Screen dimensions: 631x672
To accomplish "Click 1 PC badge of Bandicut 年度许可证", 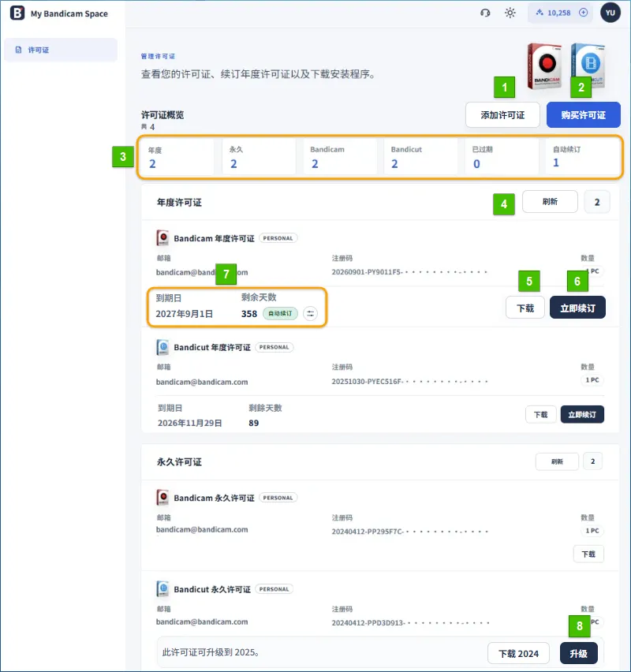I will pos(592,379).
